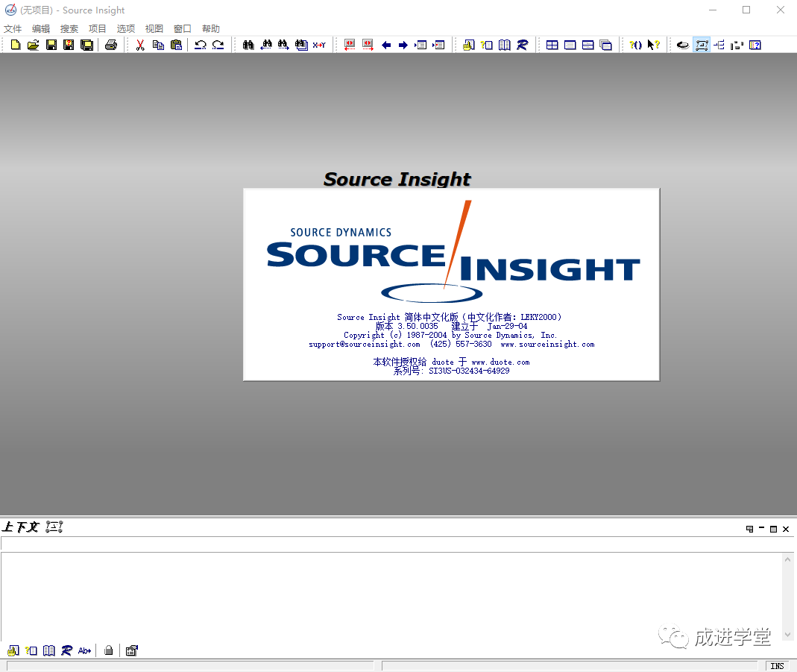Print using the printer icon
The image size is (797, 672).
(111, 45)
